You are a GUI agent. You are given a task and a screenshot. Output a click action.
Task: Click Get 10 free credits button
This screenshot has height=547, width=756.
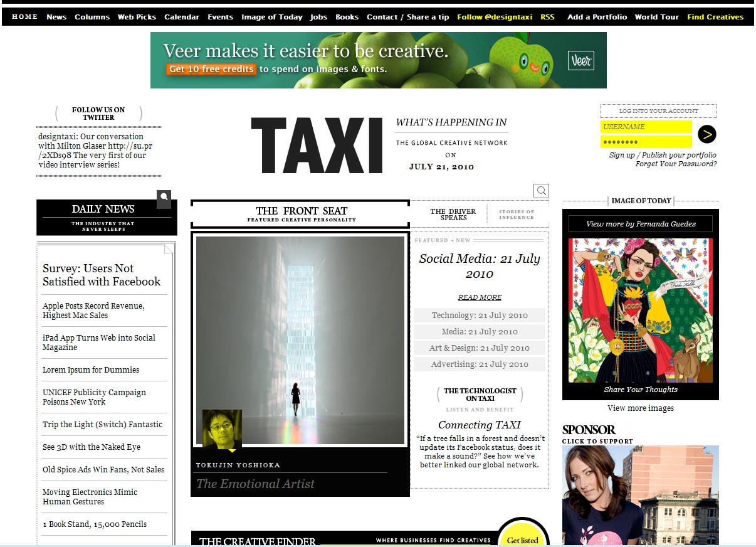211,69
